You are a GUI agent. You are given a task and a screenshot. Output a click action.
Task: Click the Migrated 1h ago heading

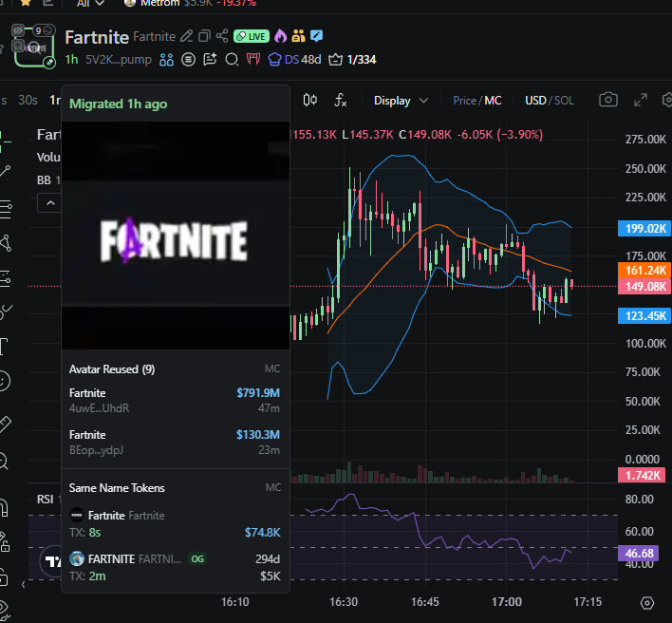coord(119,104)
